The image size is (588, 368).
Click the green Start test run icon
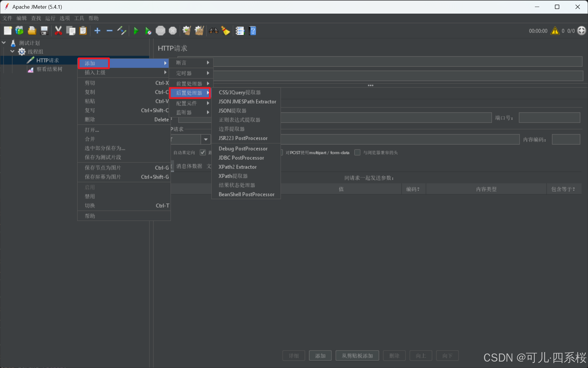[136, 31]
